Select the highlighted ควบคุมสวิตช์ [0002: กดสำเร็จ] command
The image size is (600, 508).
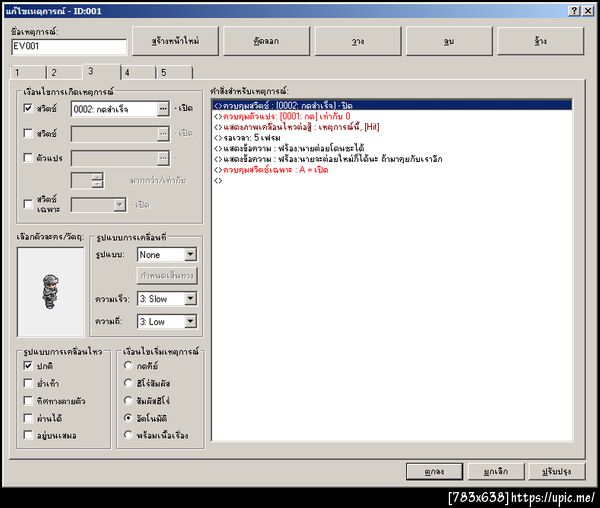pyautogui.click(x=392, y=105)
